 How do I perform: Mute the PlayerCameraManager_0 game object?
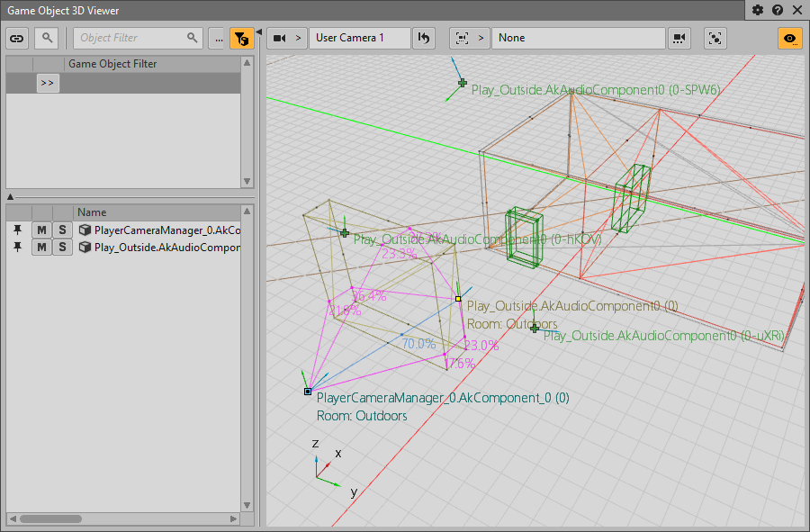click(x=41, y=230)
